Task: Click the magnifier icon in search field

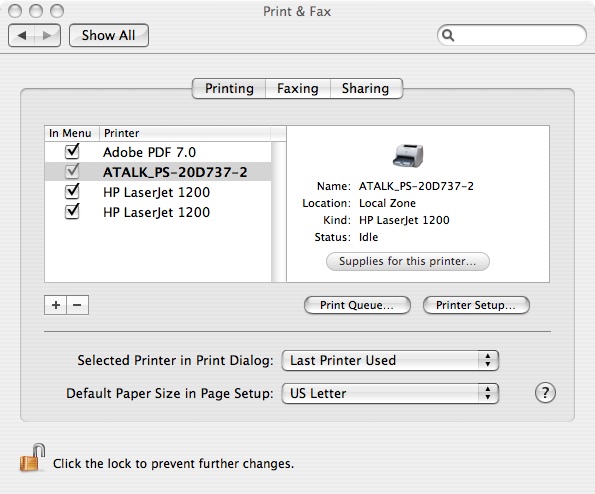Action: click(x=448, y=35)
